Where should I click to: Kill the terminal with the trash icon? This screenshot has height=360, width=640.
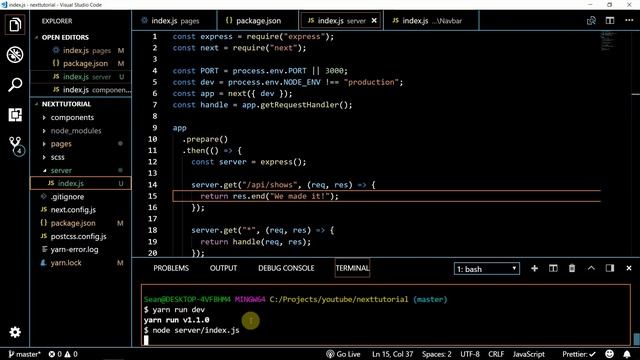tap(572, 268)
